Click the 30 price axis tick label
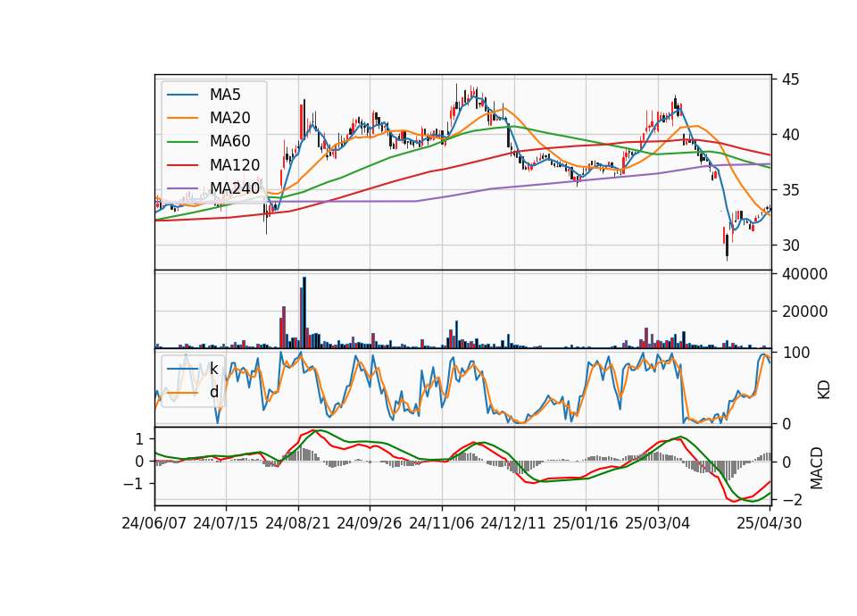This screenshot has height=616, width=857. 790,246
